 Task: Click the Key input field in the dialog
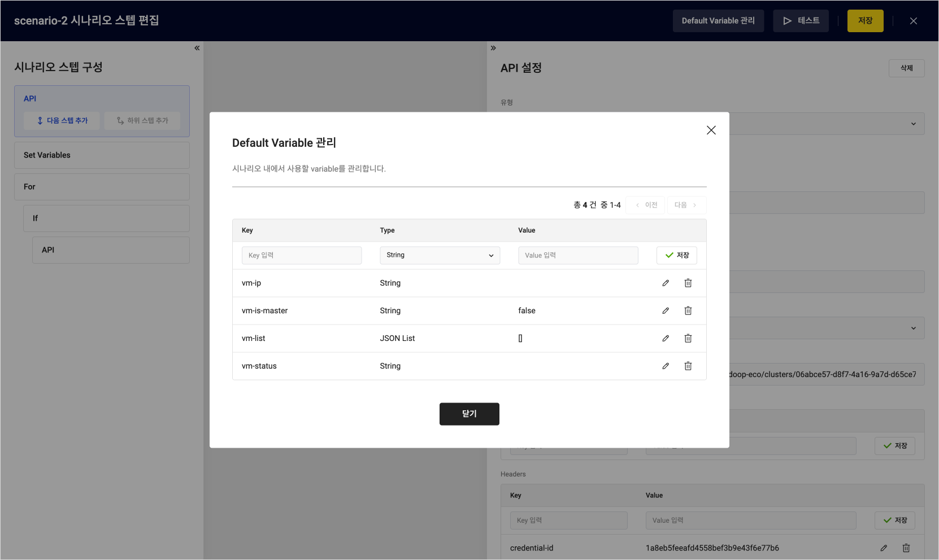[302, 255]
